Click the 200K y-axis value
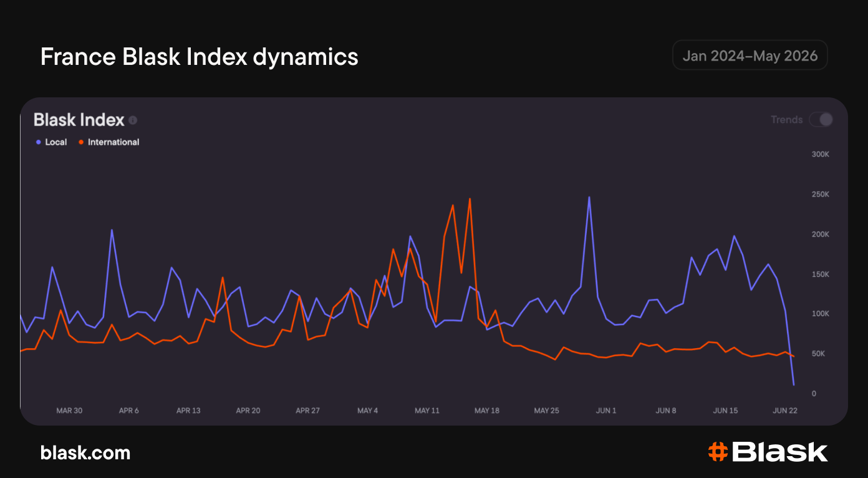868x478 pixels. pyautogui.click(x=820, y=234)
